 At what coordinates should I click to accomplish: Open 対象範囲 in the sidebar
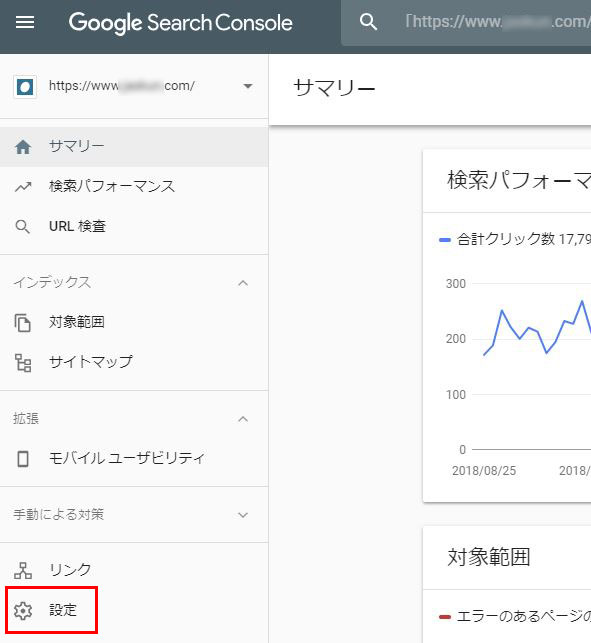pos(134,322)
